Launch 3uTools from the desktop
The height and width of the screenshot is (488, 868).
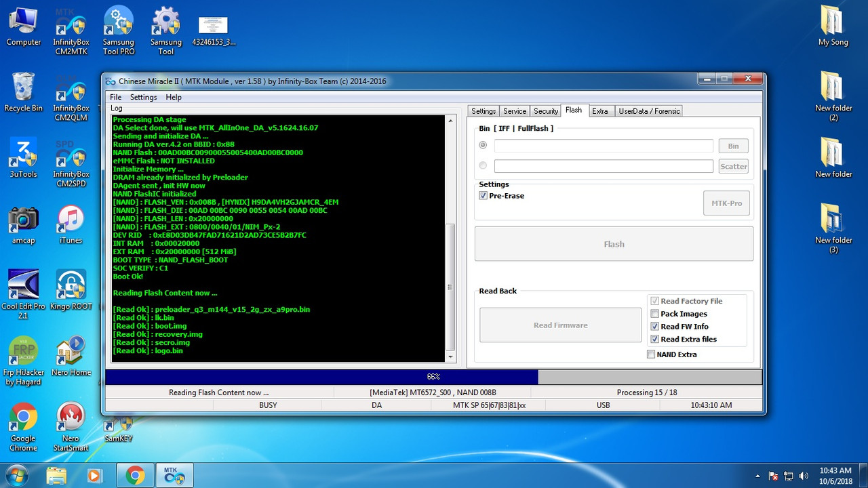click(24, 158)
